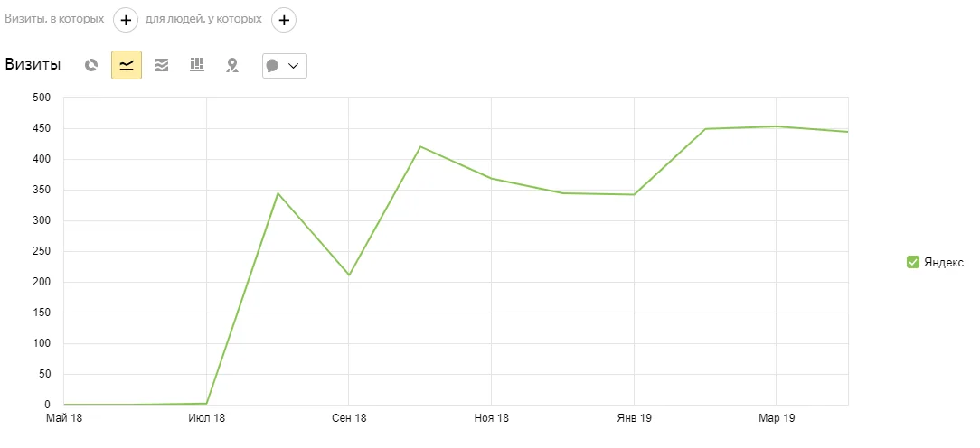Select the line chart view
Viewport: 980px width, 448px height.
tap(127, 65)
